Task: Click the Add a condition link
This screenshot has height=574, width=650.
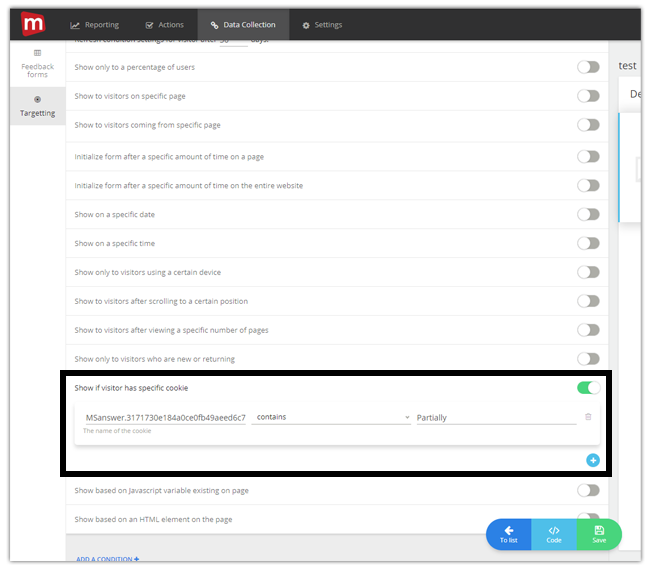Action: click(x=107, y=559)
